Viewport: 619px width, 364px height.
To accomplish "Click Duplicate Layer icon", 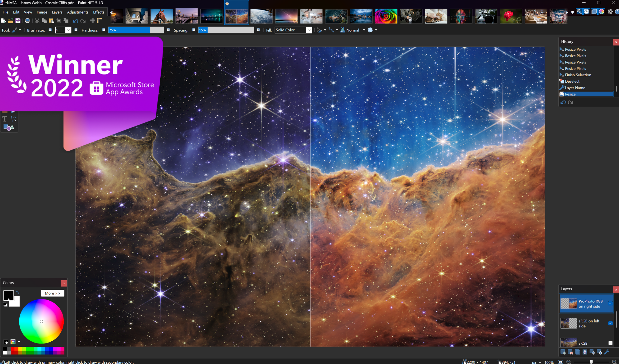I will tap(577, 352).
